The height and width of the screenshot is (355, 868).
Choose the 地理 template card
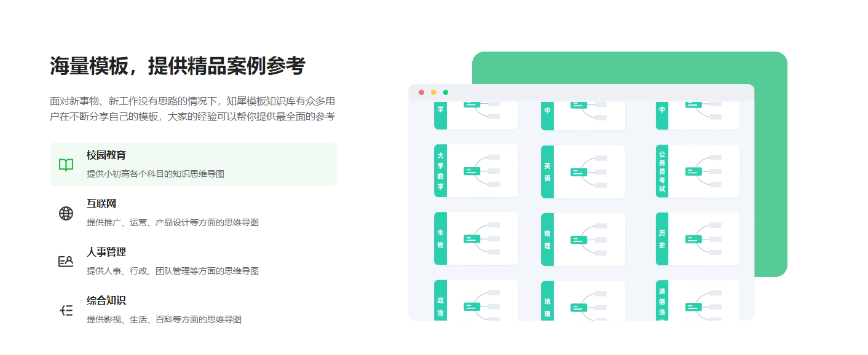[583, 302]
